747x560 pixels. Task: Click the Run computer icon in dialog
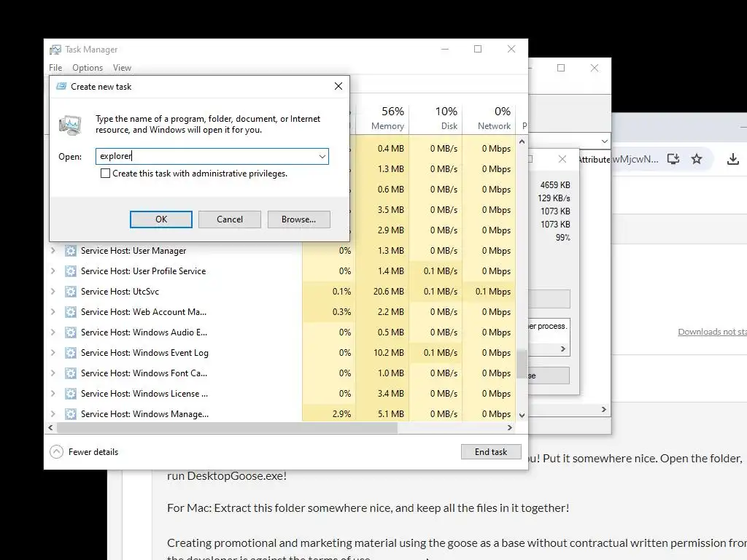[71, 125]
